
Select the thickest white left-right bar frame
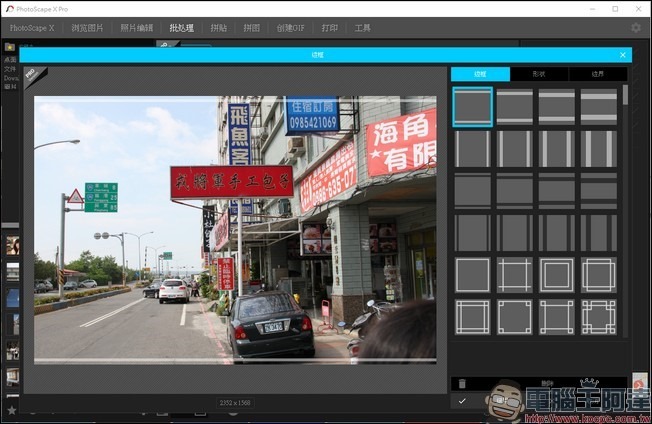click(598, 149)
